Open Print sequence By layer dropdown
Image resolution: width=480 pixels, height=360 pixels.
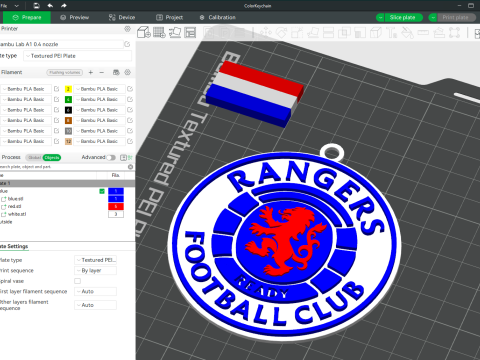pos(95,271)
